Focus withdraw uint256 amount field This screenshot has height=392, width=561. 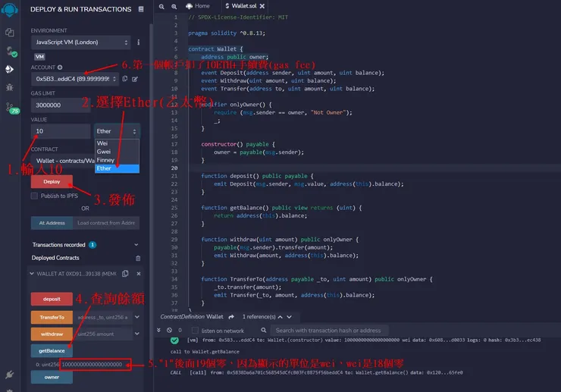click(x=102, y=334)
